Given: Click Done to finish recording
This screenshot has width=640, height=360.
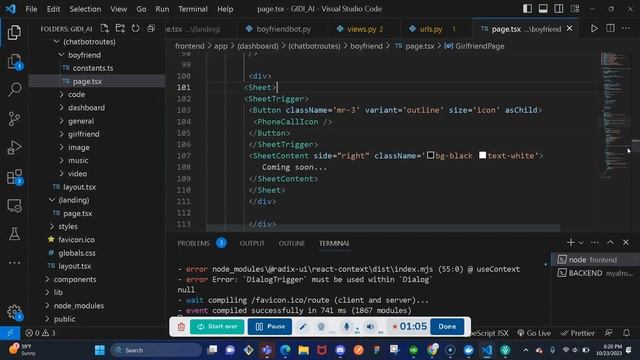Looking at the screenshot, I should [x=447, y=327].
